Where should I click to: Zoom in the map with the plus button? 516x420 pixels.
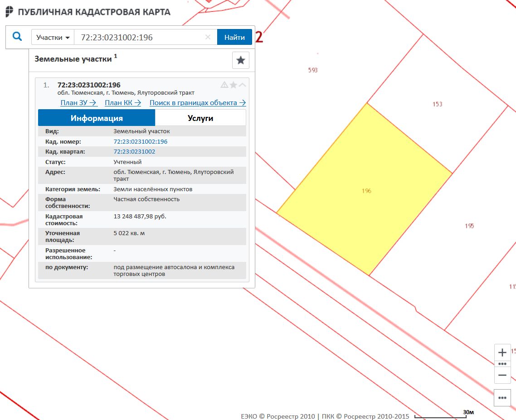(x=502, y=352)
